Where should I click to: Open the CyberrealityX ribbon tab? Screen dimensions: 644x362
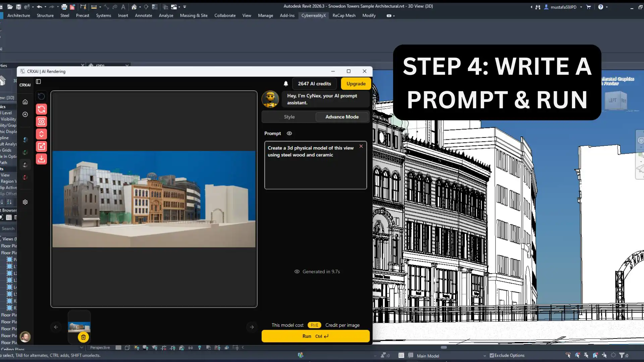(x=313, y=15)
